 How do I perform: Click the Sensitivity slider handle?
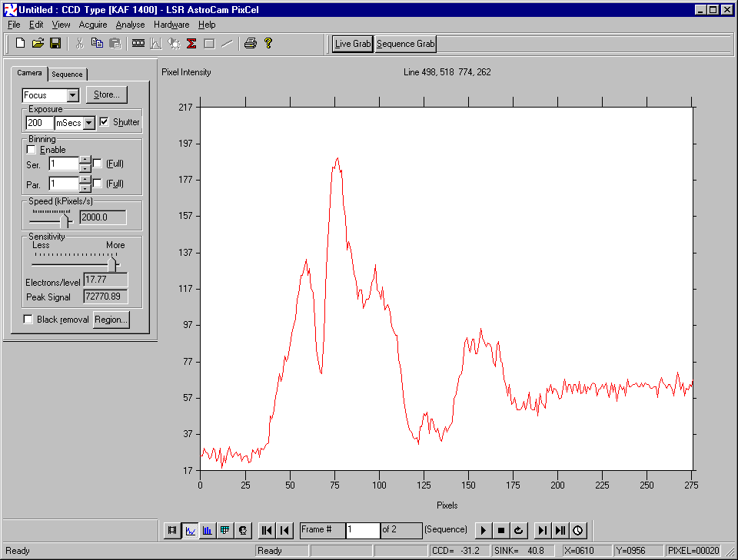[x=112, y=263]
